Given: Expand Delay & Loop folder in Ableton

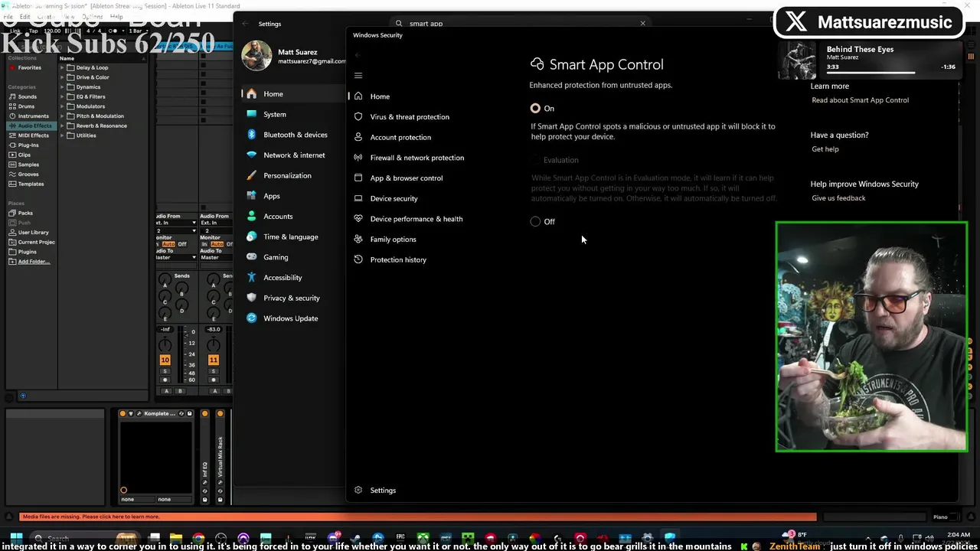Looking at the screenshot, I should (63, 67).
